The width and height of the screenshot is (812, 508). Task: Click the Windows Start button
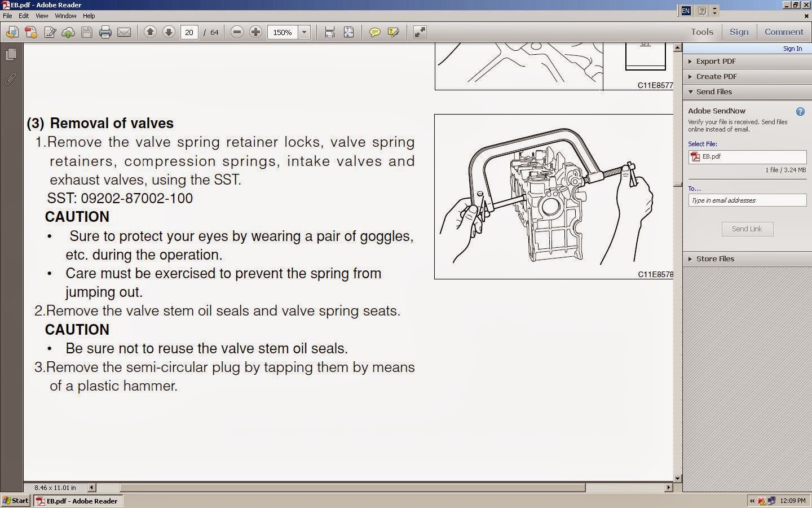click(x=16, y=501)
